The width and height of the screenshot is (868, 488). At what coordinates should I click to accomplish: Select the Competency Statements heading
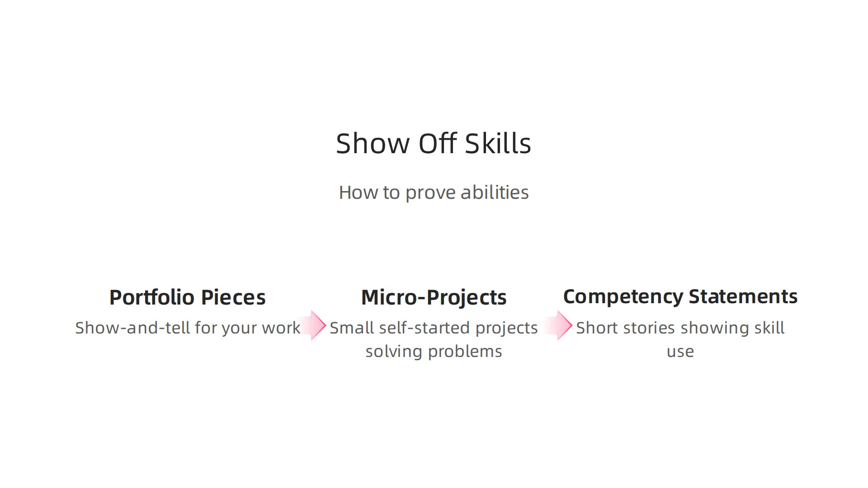[680, 297]
